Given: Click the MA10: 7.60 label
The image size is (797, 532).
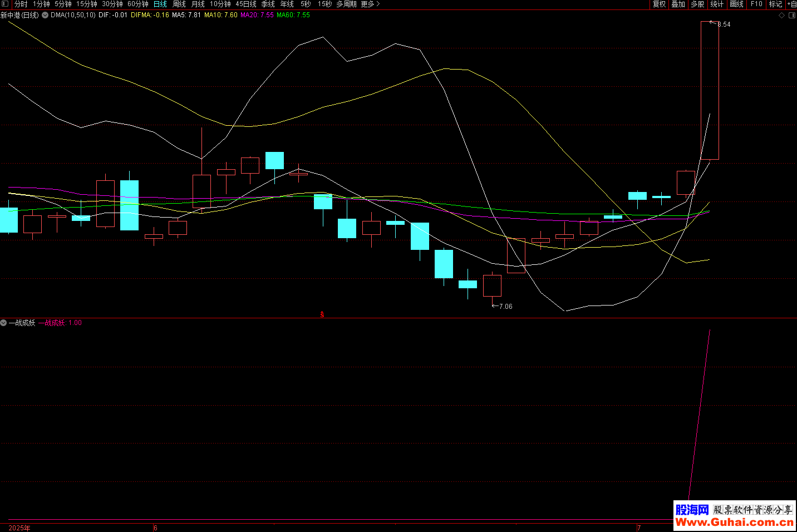Looking at the screenshot, I should point(221,16).
